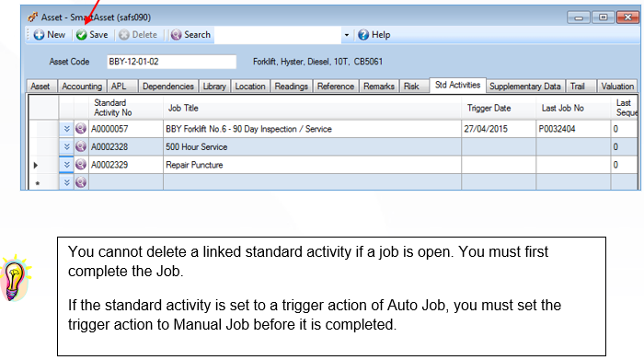The height and width of the screenshot is (360, 644).
Task: Click the Trigger Date column header
Action: [499, 108]
